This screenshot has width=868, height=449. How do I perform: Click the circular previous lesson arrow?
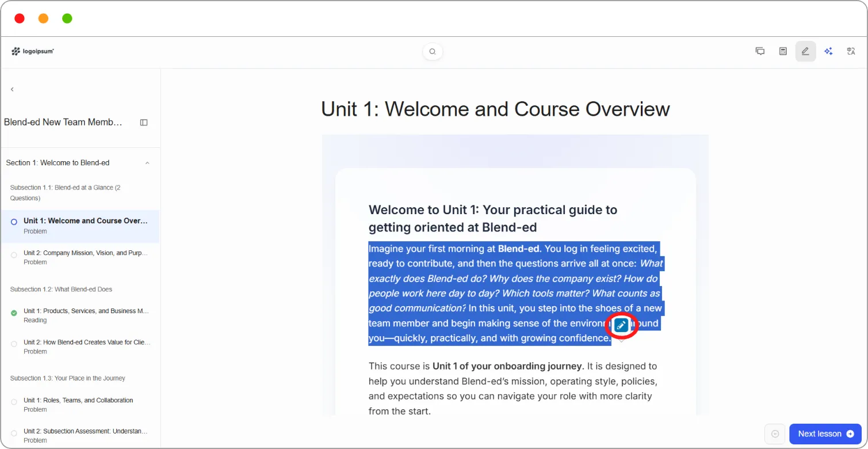click(775, 434)
